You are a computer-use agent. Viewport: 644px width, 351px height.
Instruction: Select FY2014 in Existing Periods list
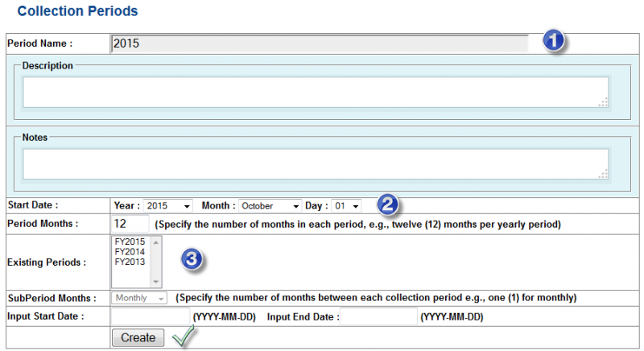[x=129, y=252]
